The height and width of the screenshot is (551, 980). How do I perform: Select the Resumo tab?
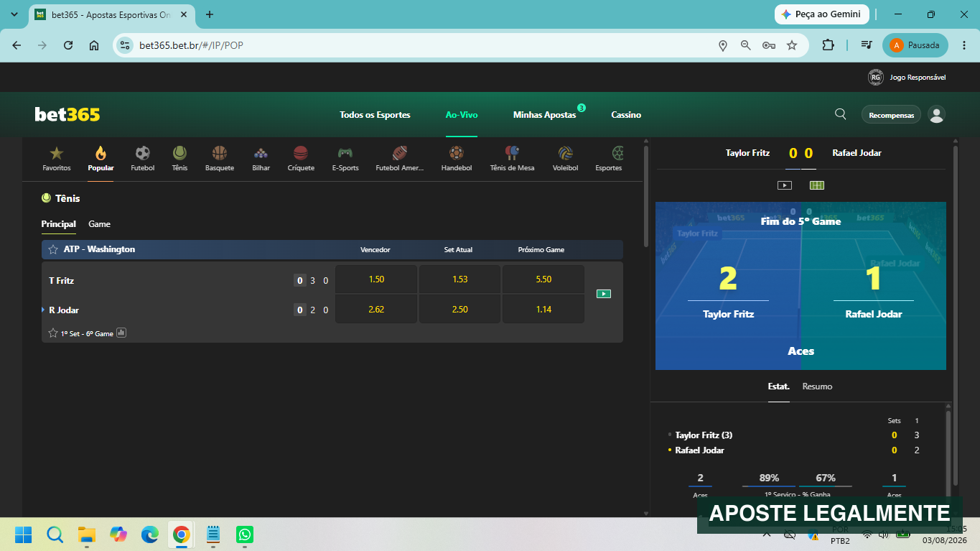pos(817,386)
